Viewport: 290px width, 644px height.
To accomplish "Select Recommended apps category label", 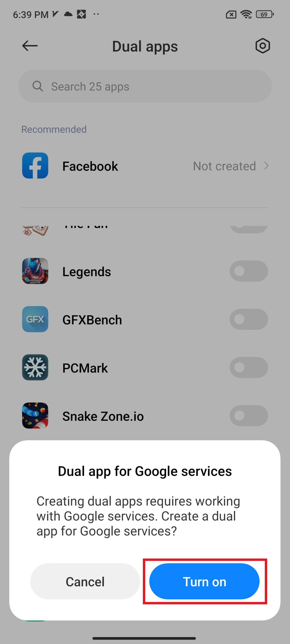I will (53, 129).
